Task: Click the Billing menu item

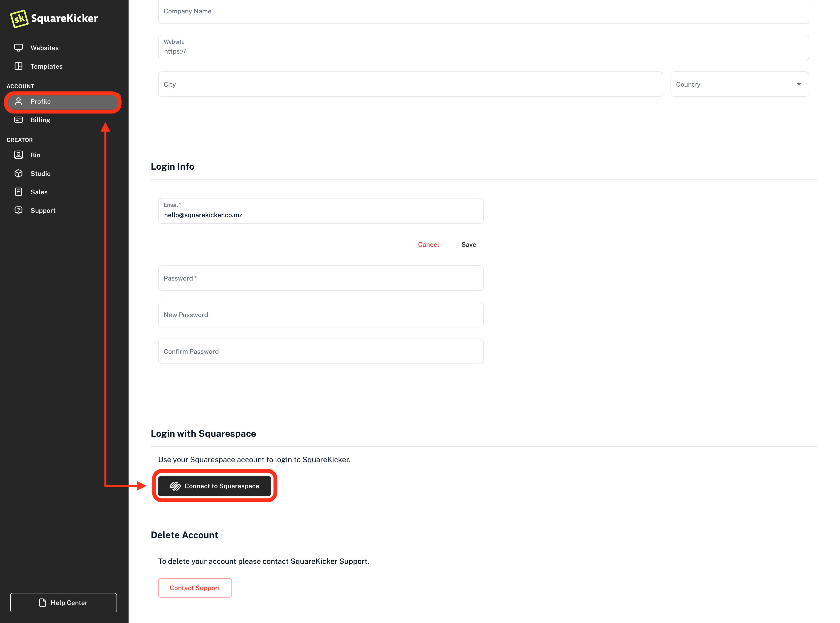Action: (x=39, y=120)
